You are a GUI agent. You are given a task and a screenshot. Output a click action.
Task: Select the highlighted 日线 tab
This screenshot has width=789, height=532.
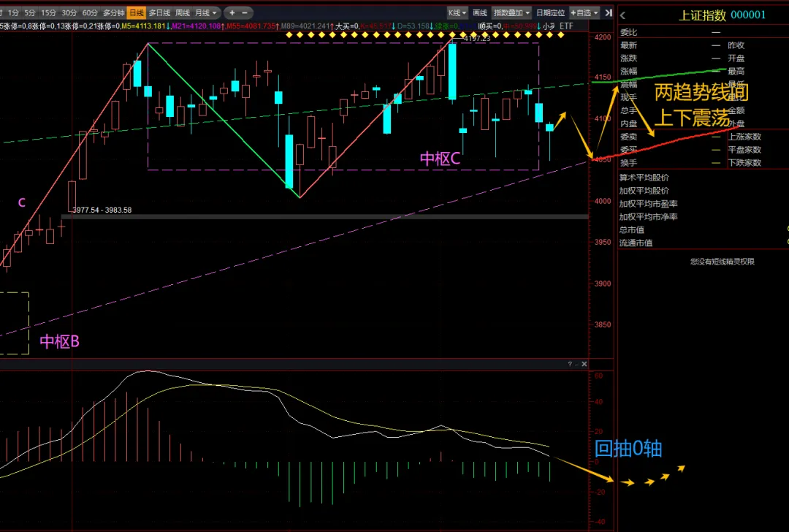pyautogui.click(x=137, y=12)
